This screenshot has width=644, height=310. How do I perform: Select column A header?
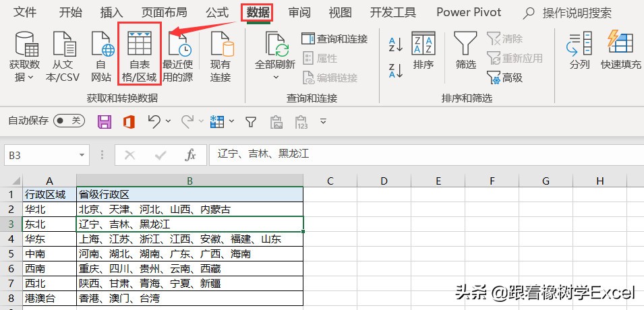pyautogui.click(x=49, y=181)
